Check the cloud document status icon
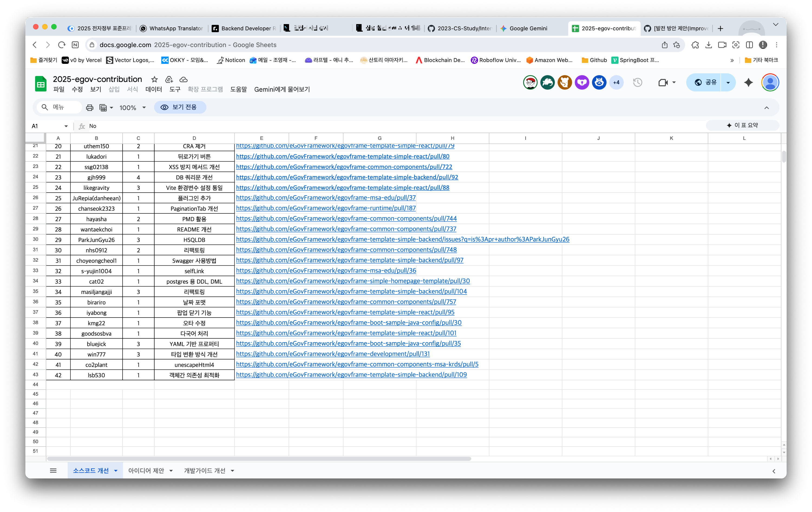The height and width of the screenshot is (512, 812). tap(184, 79)
